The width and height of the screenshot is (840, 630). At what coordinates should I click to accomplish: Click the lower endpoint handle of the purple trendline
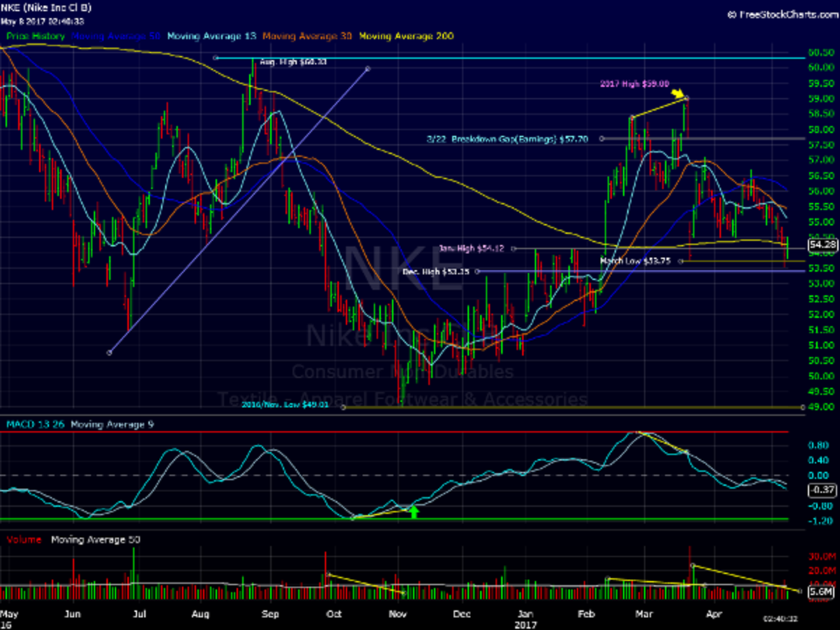point(109,352)
